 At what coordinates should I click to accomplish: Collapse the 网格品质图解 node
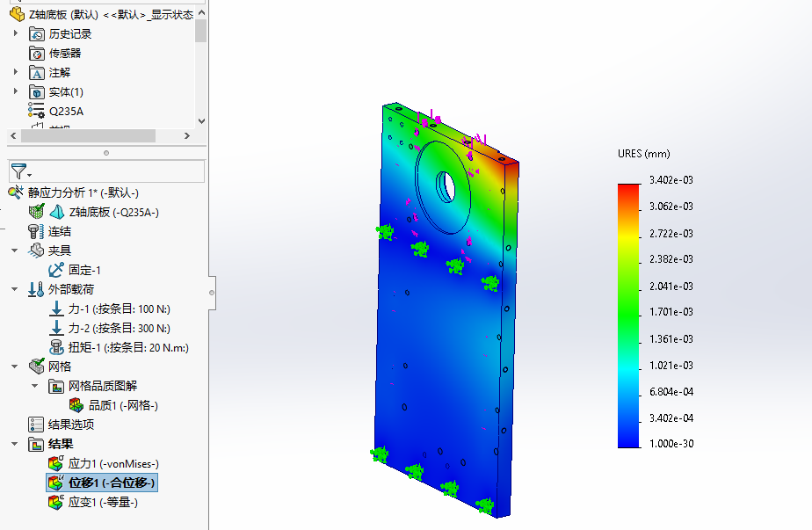coord(34,386)
